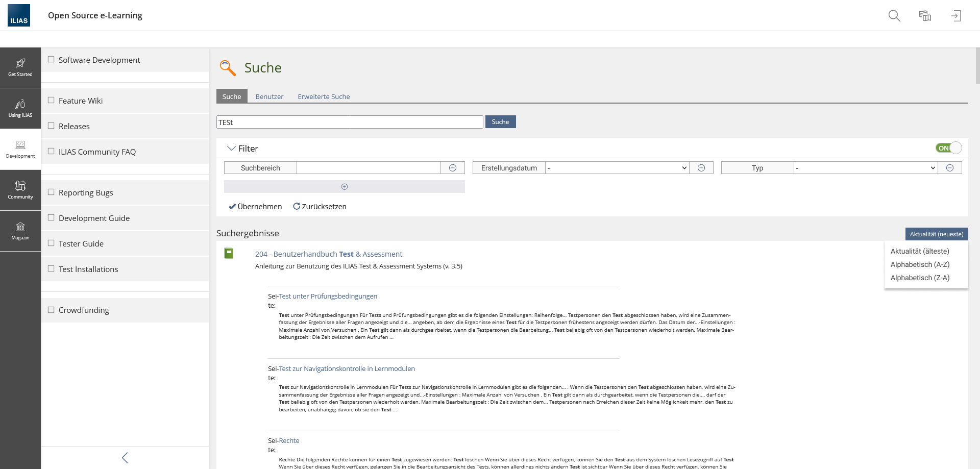Click the blue Suche button

tap(500, 122)
